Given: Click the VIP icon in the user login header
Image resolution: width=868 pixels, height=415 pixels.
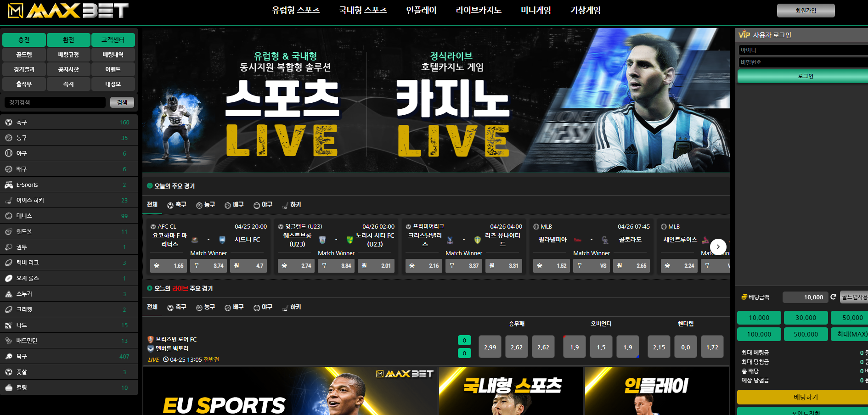Looking at the screenshot, I should 744,34.
